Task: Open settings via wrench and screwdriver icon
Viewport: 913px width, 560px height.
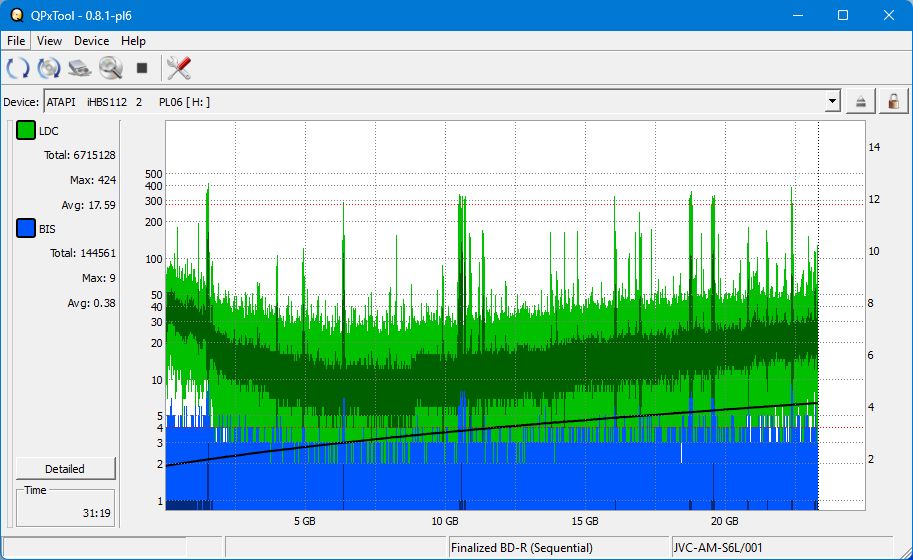Action: (x=179, y=68)
